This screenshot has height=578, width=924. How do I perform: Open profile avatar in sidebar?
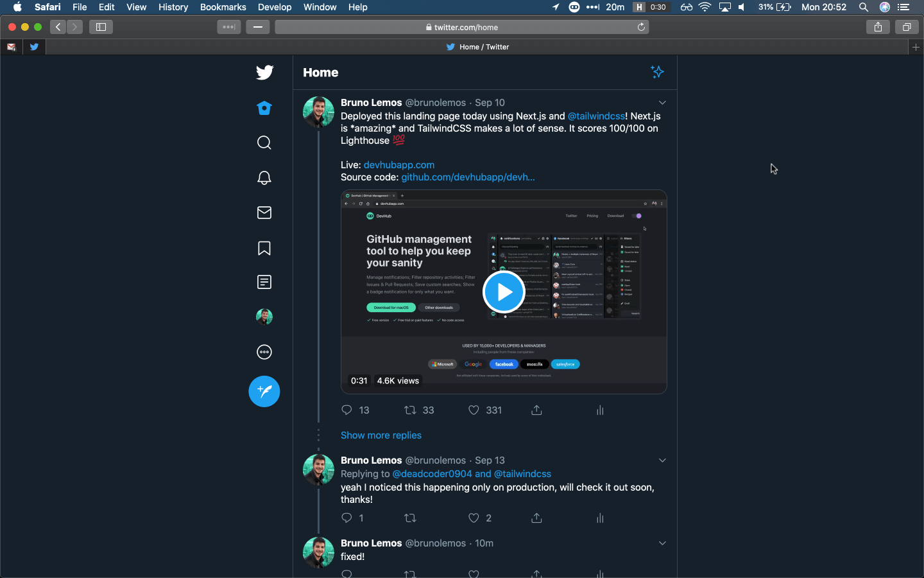click(264, 317)
